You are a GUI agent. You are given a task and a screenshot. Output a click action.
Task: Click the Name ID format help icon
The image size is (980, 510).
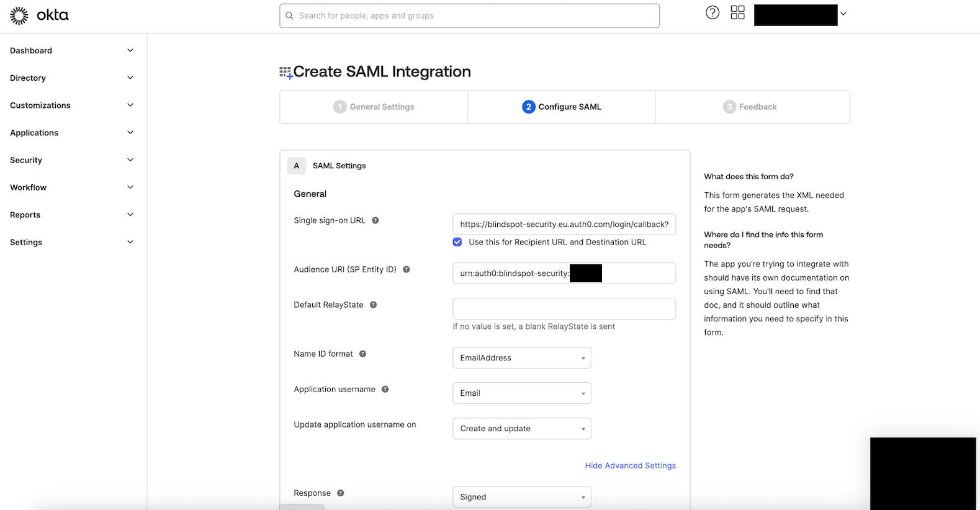(363, 354)
